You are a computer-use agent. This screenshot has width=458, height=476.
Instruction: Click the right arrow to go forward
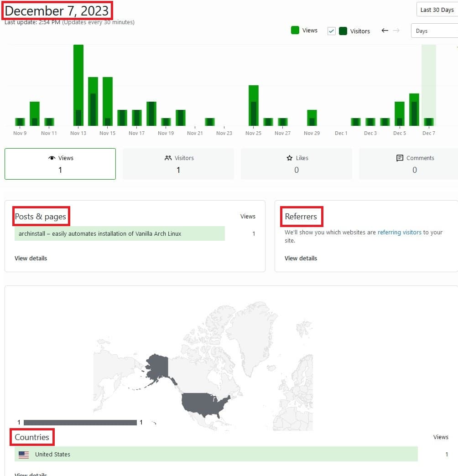tap(396, 31)
